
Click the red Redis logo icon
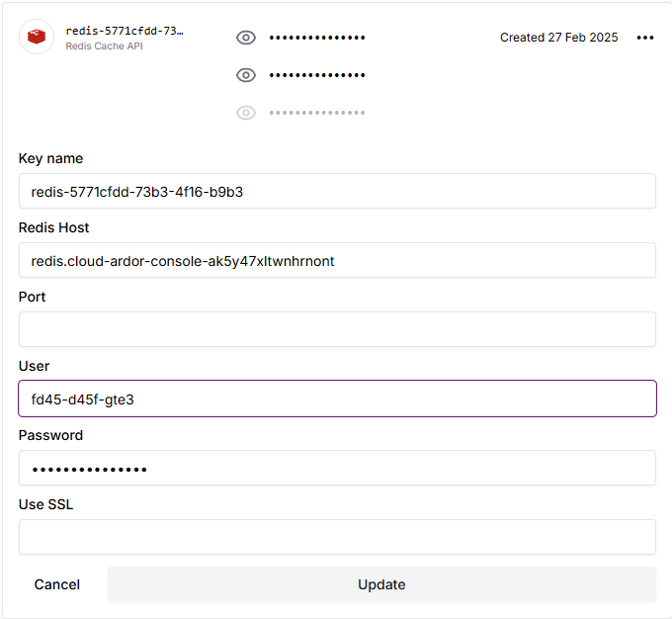[37, 37]
